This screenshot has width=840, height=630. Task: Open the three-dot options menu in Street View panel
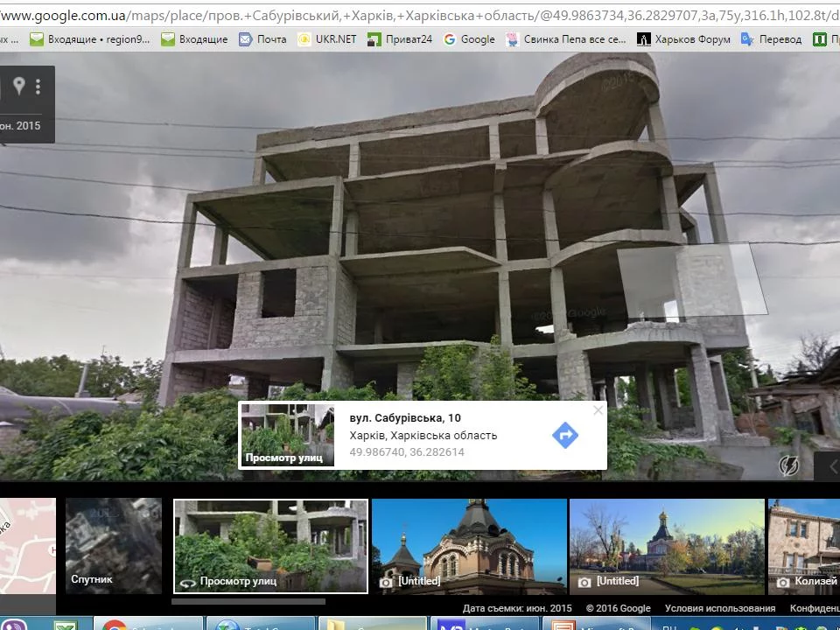click(38, 87)
